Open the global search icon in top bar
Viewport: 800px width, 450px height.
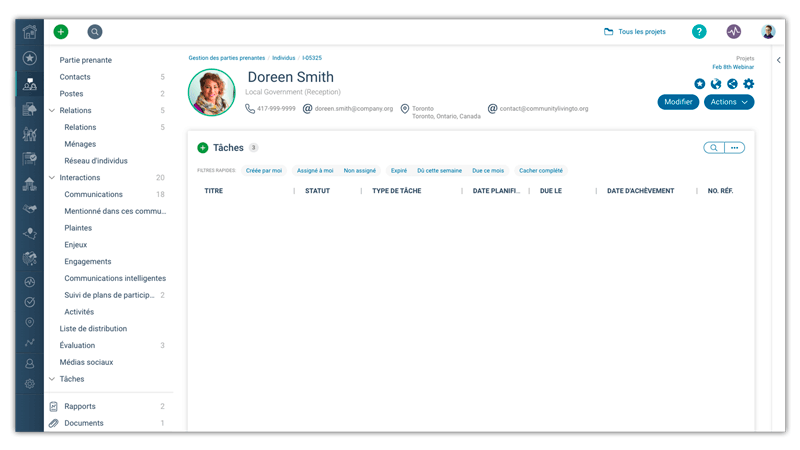94,32
